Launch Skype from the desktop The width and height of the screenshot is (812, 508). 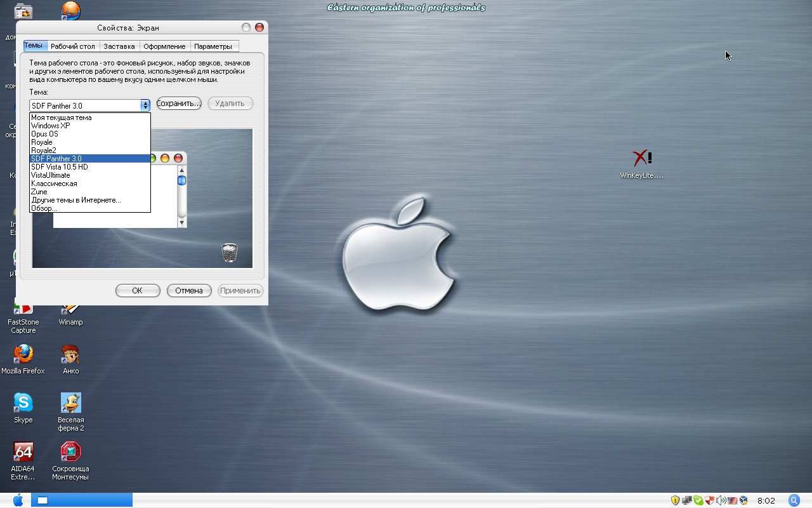pyautogui.click(x=23, y=408)
